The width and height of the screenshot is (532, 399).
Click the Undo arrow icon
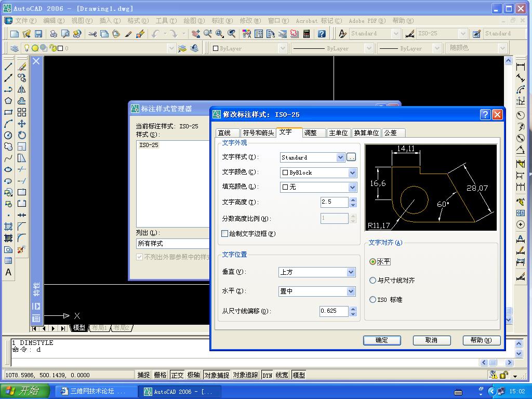click(x=156, y=34)
